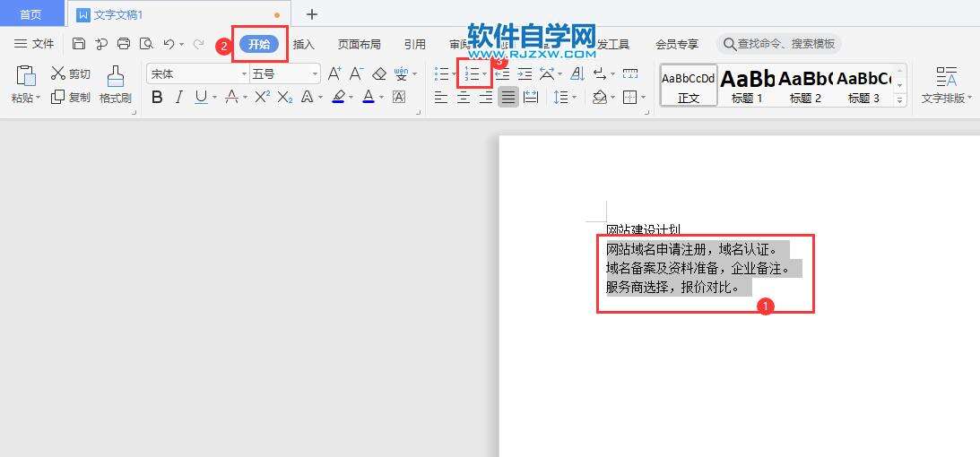
Task: Toggle underline formatting
Action: tap(201, 97)
